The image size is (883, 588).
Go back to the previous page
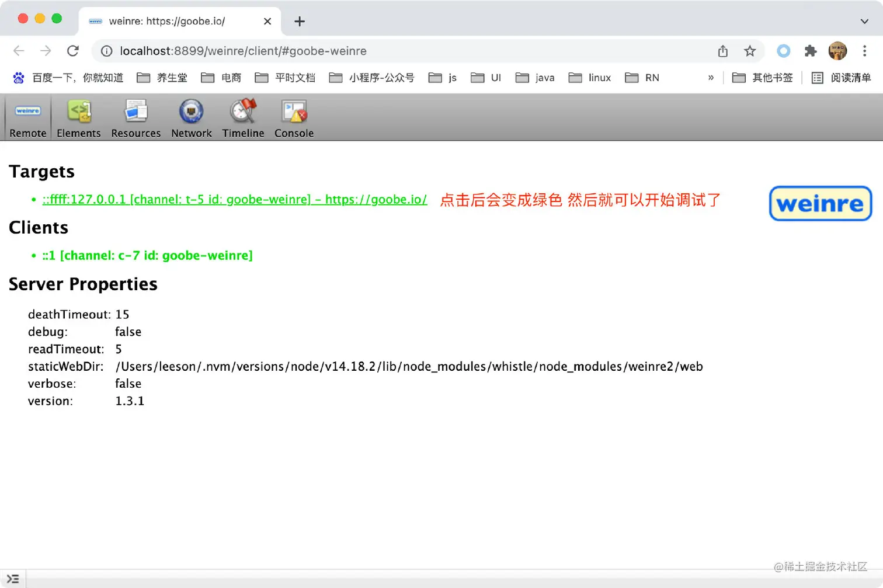point(19,51)
